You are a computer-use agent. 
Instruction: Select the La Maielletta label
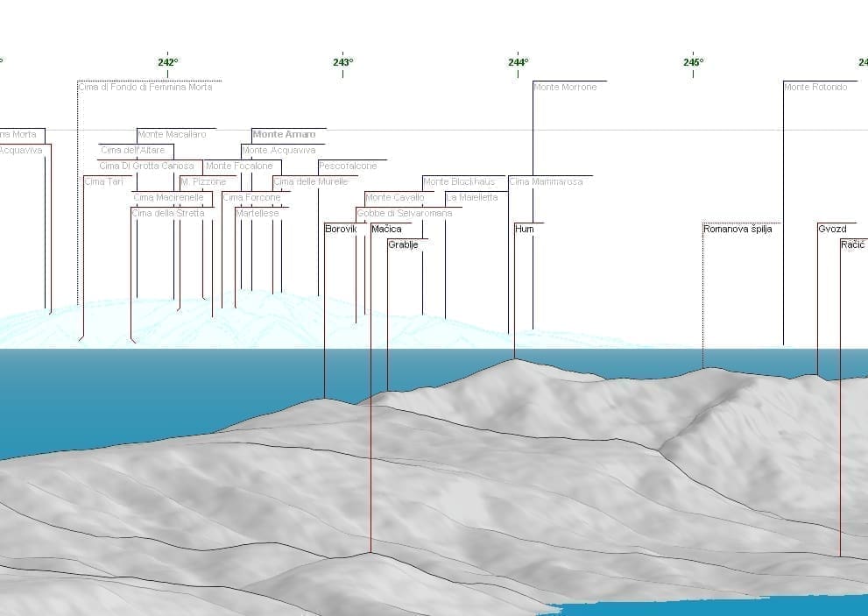pos(472,198)
